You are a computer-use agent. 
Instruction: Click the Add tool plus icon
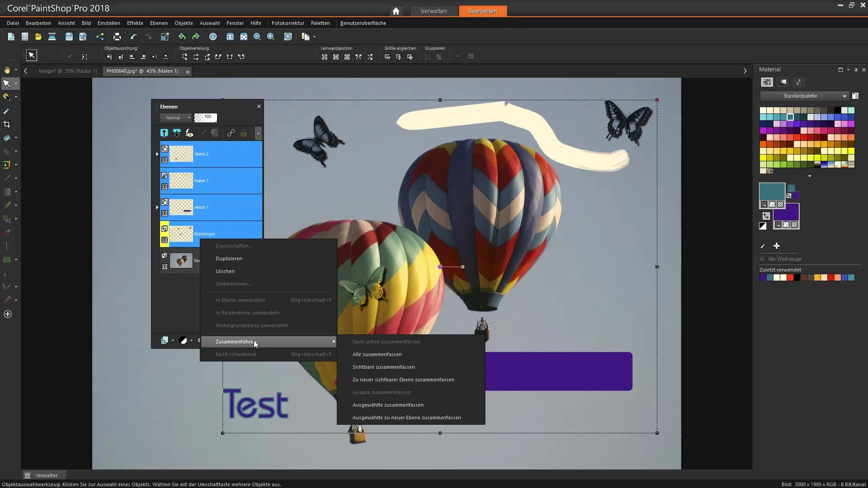tap(8, 314)
